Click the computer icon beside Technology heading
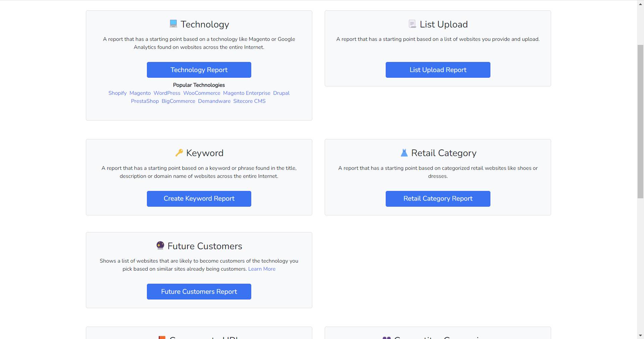The image size is (644, 339). pos(173,24)
